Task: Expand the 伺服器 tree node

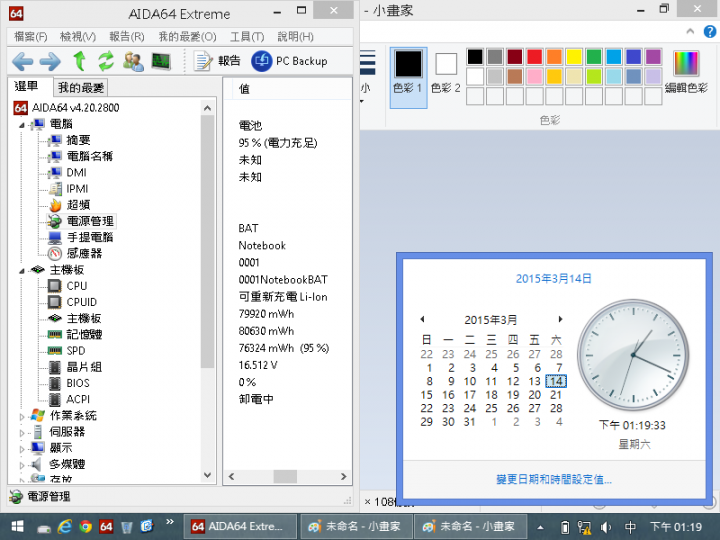Action: click(x=22, y=433)
